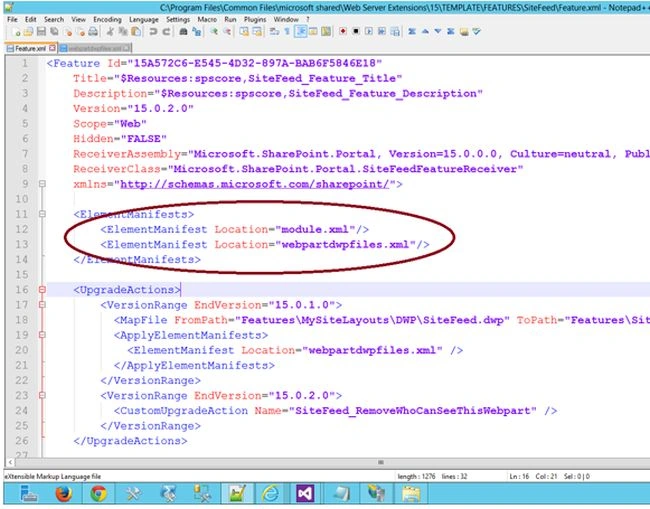650x509 pixels.
Task: Click the Document Map toolbar icon
Action: 326,32
